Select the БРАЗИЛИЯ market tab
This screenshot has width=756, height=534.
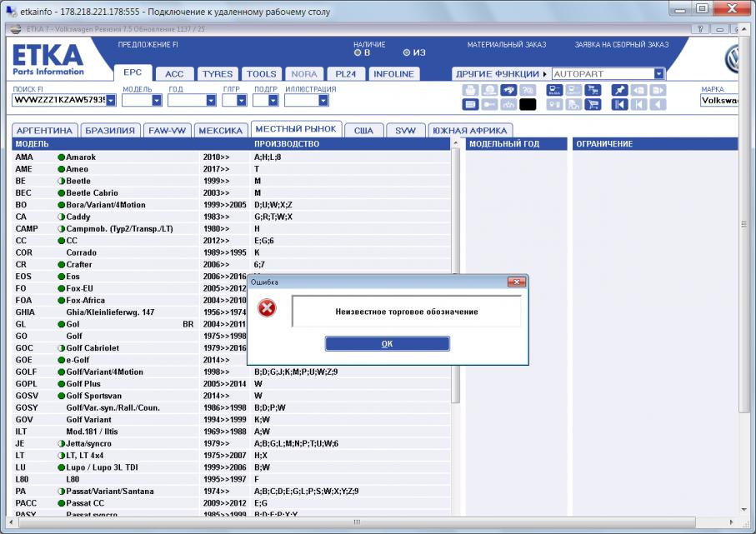[110, 131]
